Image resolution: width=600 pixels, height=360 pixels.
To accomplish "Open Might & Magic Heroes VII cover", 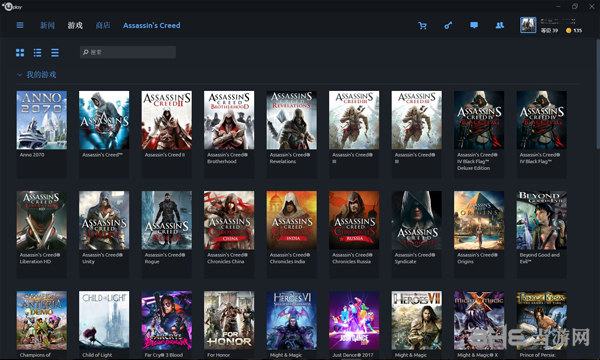I will [416, 320].
